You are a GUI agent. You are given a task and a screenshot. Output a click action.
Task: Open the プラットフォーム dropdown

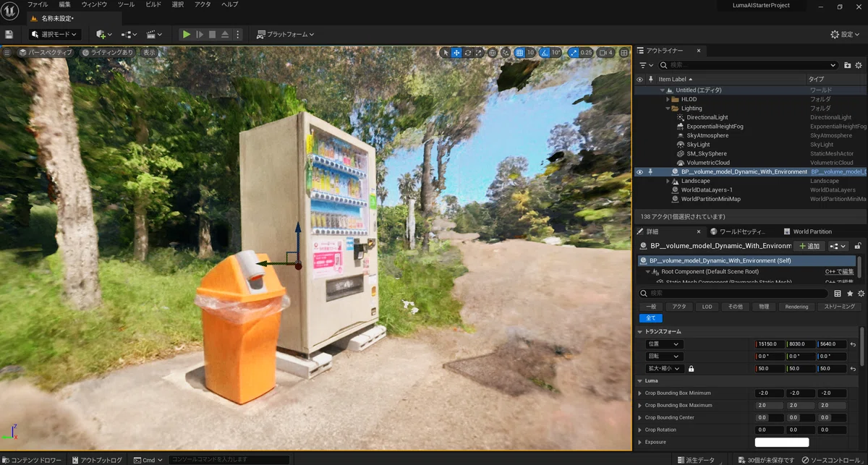tap(286, 34)
